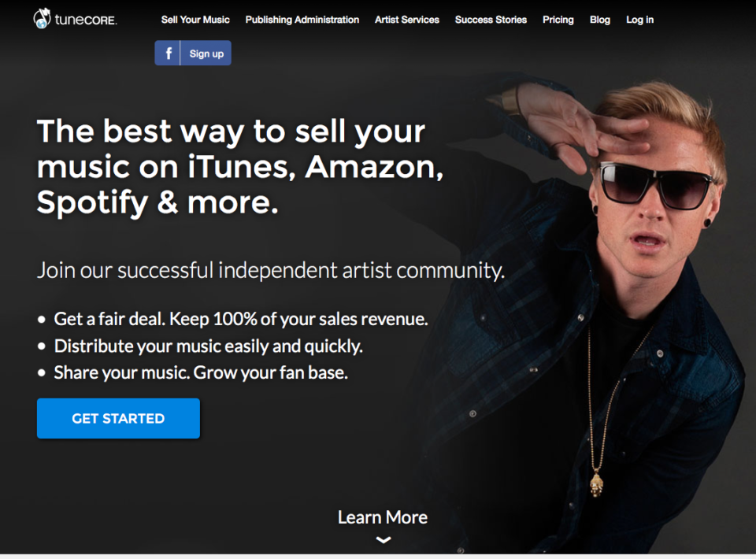Click the Grow your fan base bullet
The width and height of the screenshot is (756, 559).
point(201,372)
